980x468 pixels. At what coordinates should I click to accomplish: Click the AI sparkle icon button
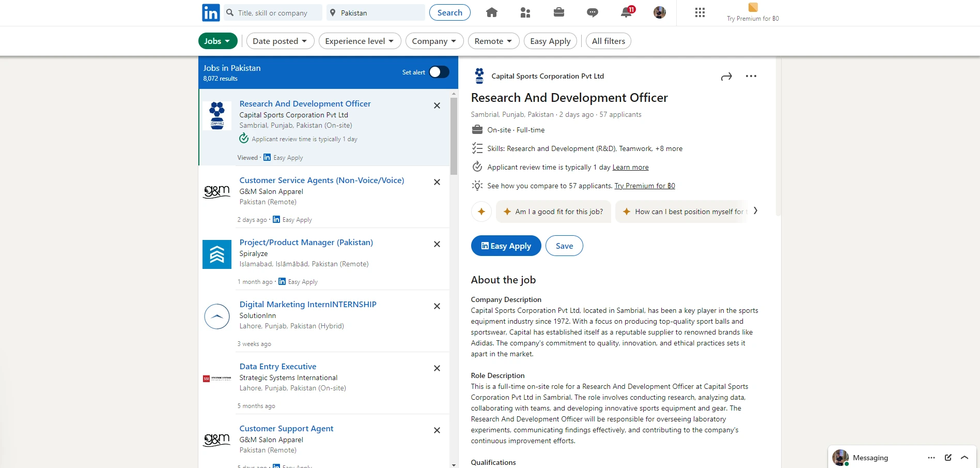click(481, 212)
